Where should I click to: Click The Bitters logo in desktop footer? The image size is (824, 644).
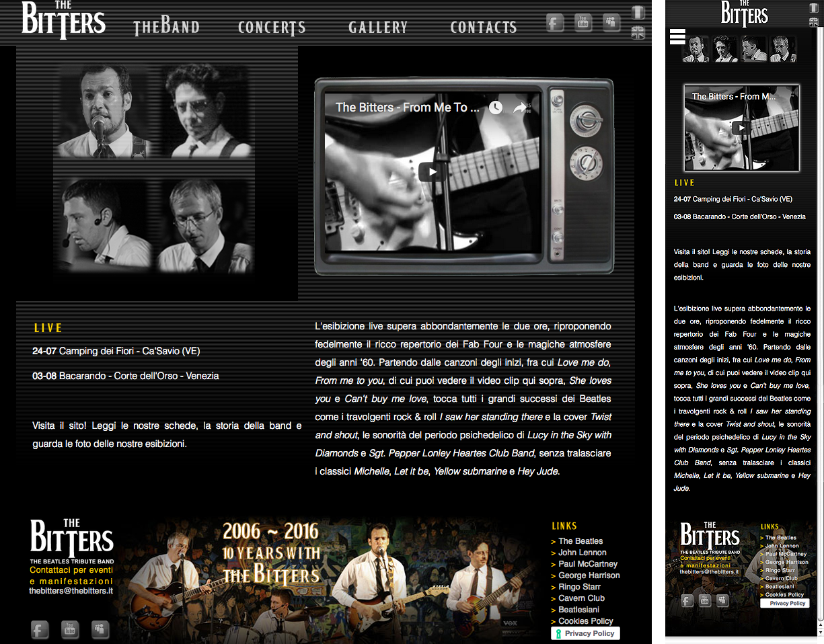72,538
